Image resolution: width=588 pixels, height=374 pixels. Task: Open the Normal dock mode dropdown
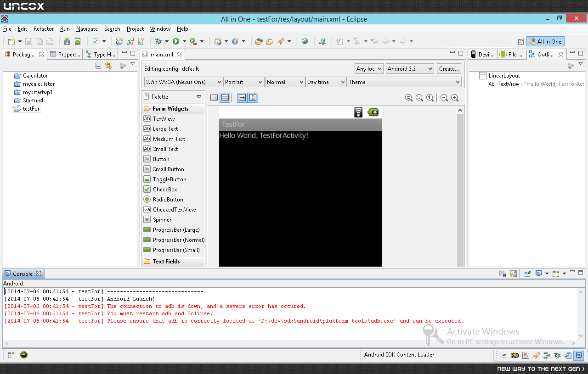[x=285, y=82]
